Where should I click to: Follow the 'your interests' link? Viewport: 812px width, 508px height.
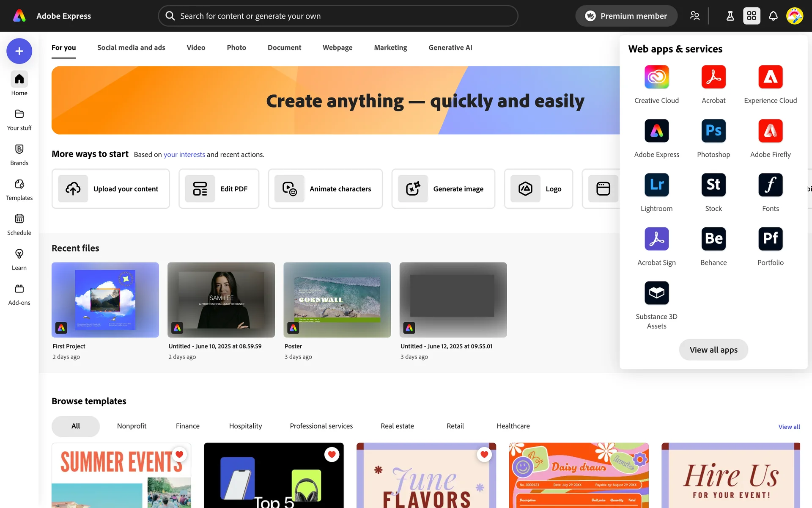pos(184,155)
